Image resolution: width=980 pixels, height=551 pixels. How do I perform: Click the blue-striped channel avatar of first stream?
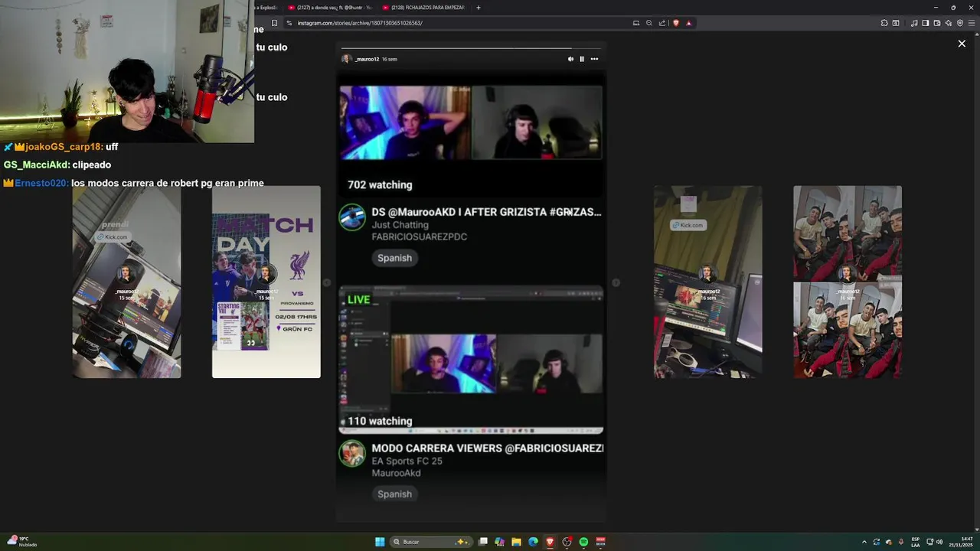pyautogui.click(x=352, y=217)
